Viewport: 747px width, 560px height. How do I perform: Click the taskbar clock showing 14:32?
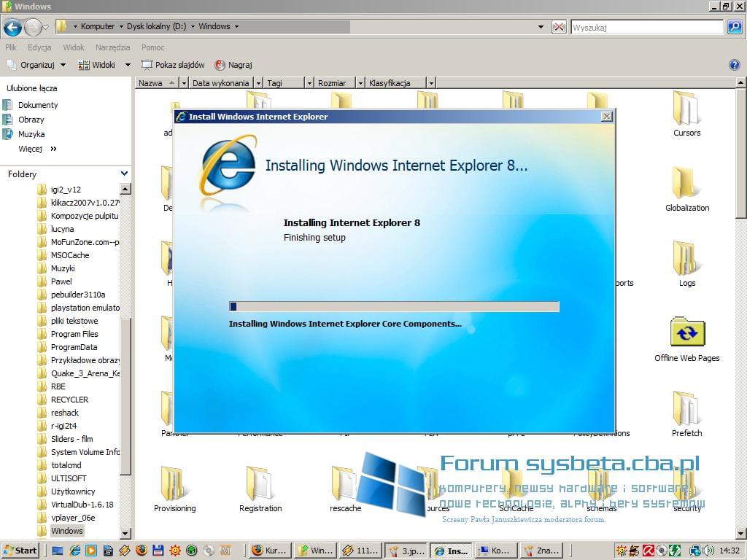point(729,551)
